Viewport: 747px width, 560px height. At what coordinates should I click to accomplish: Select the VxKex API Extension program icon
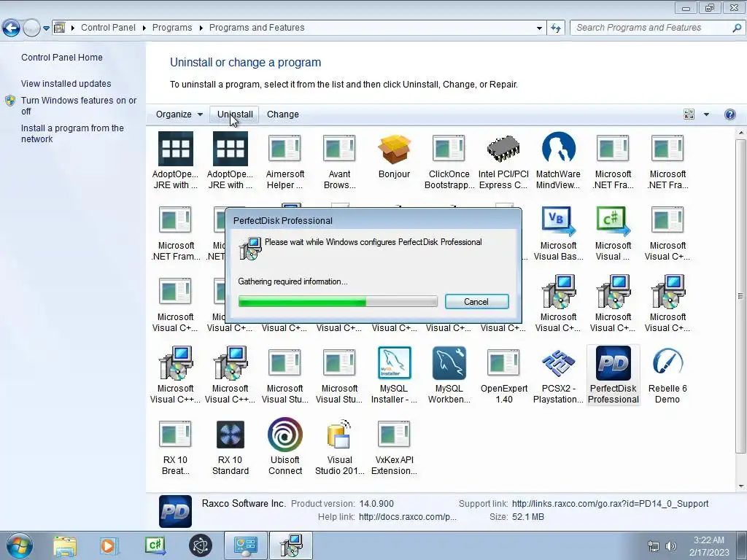click(394, 435)
